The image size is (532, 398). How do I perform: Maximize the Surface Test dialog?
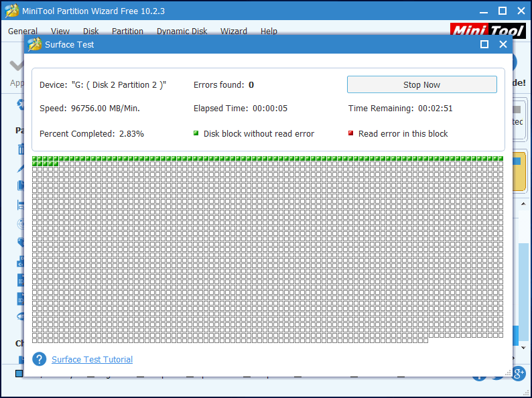pos(484,44)
